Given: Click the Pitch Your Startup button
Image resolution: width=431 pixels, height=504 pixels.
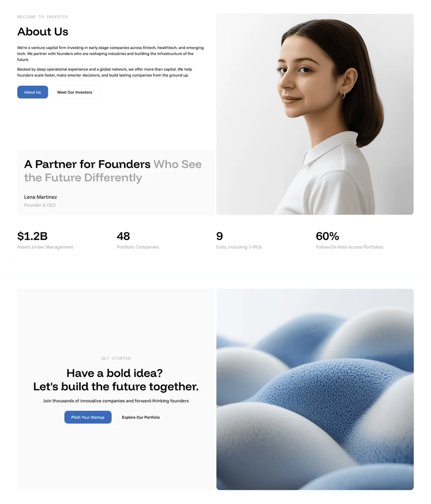Looking at the screenshot, I should [88, 417].
